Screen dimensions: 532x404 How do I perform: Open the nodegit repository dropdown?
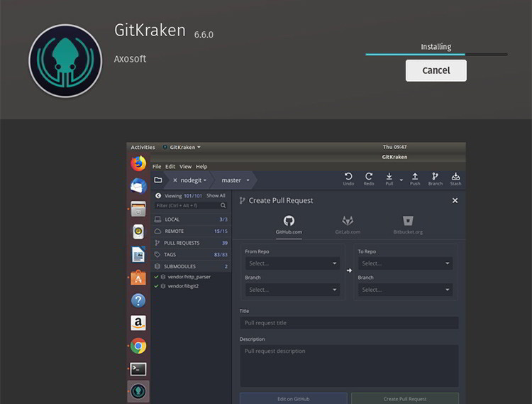194,180
